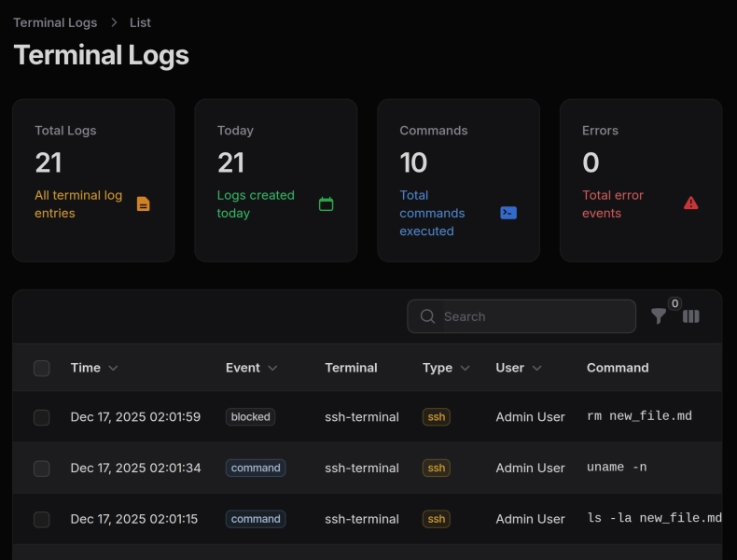Screen dimensions: 737x560
Task: Open the filter funnel icon
Action: (659, 316)
